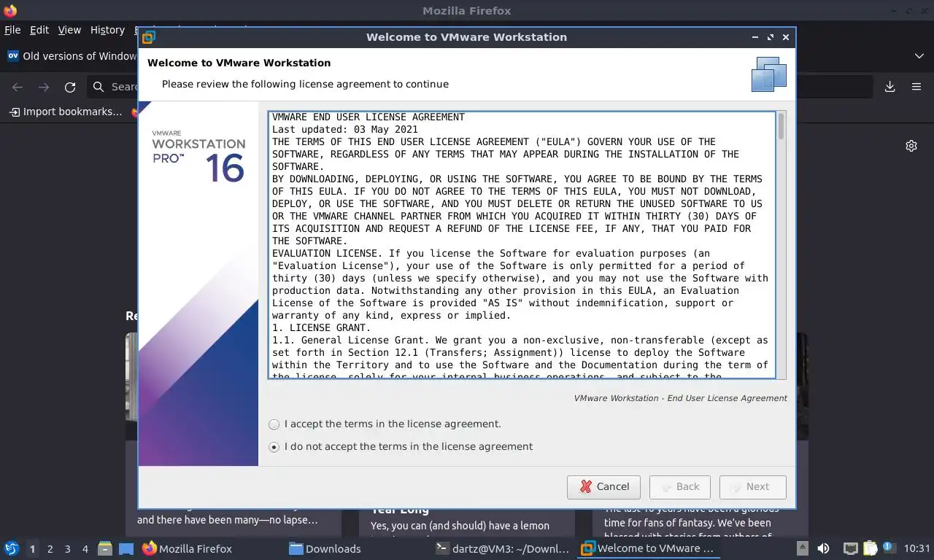Open Firefox History menu
This screenshot has width=934, height=560.
tap(107, 30)
